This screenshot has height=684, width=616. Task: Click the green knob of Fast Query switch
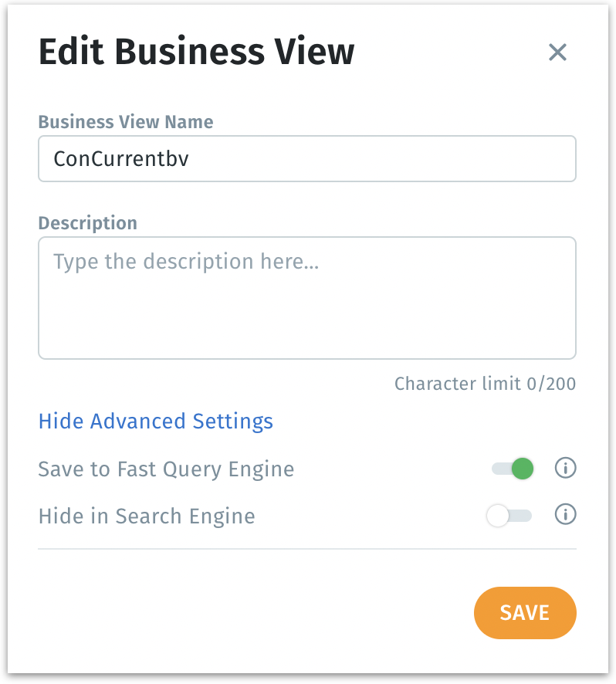click(523, 469)
